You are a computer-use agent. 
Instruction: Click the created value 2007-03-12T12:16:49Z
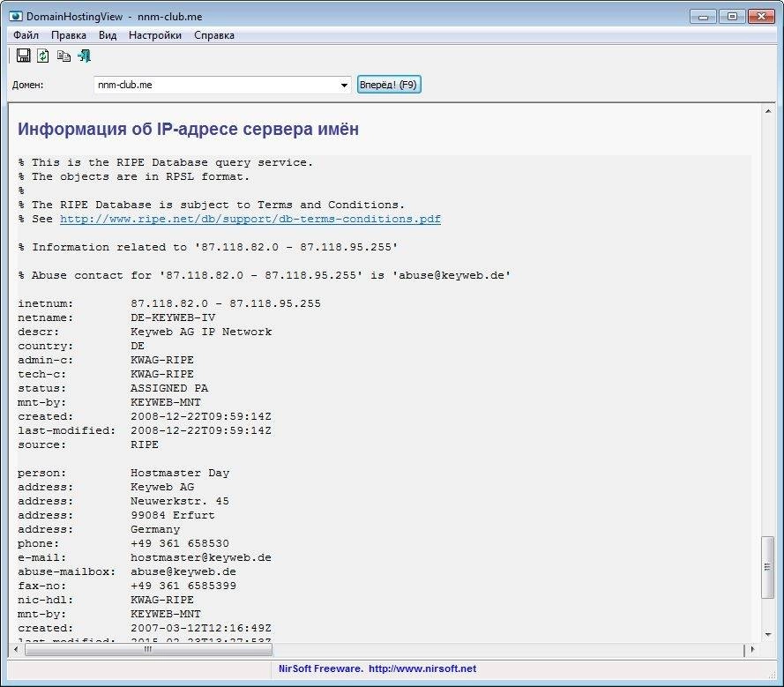[201, 628]
